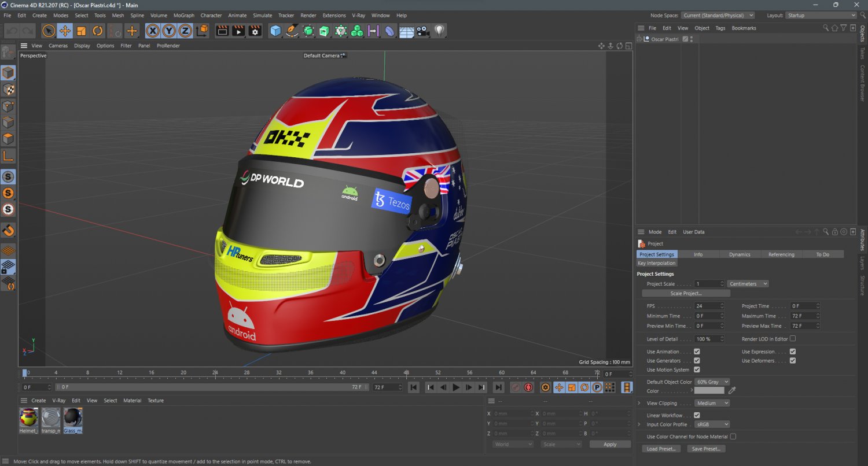Image resolution: width=868 pixels, height=466 pixels.
Task: Select Points mode
Action: click(8, 106)
